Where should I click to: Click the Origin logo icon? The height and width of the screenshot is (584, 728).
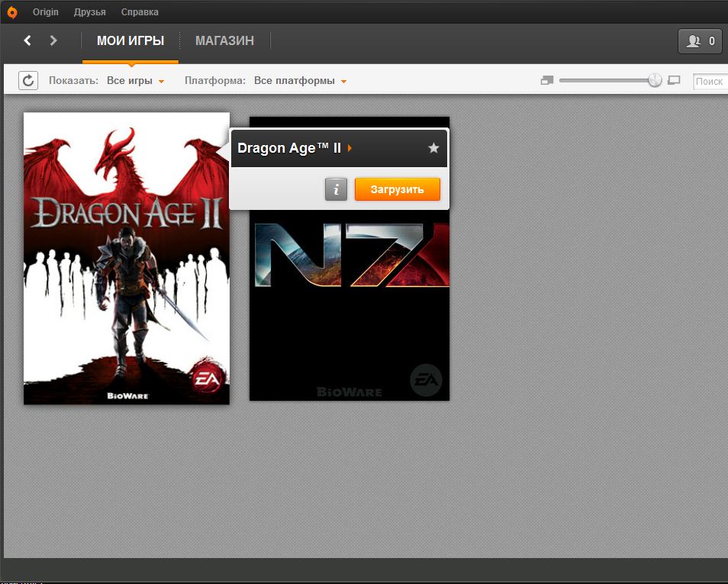click(x=12, y=12)
